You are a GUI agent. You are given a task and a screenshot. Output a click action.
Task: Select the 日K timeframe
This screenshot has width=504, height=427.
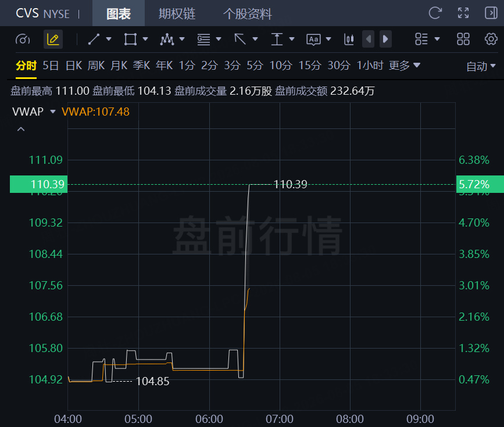(74, 66)
